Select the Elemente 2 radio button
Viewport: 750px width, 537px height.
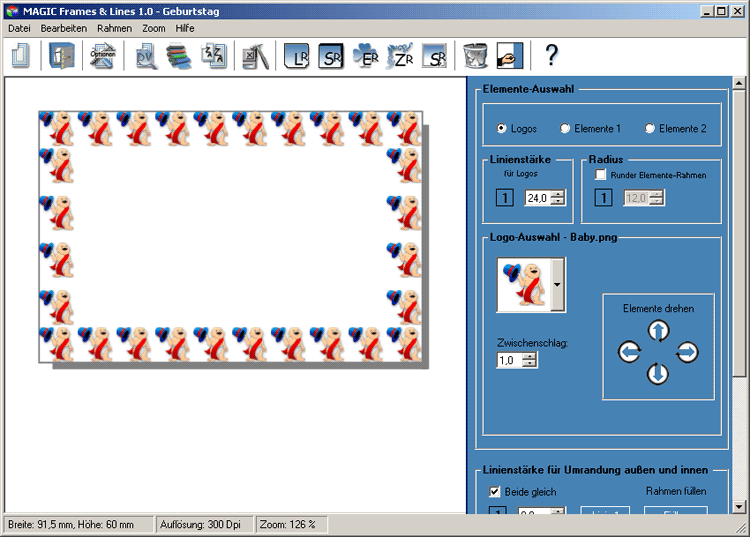click(x=650, y=129)
